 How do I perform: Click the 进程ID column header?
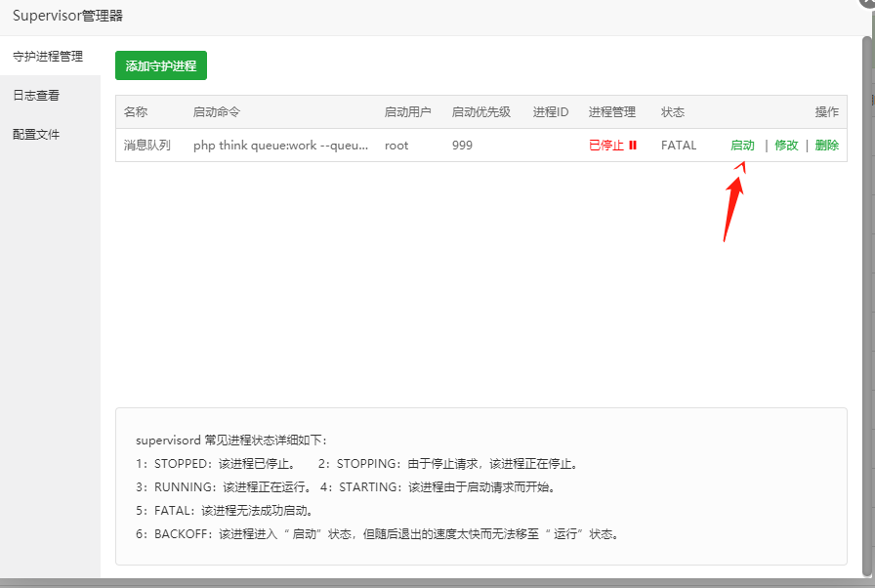[550, 111]
